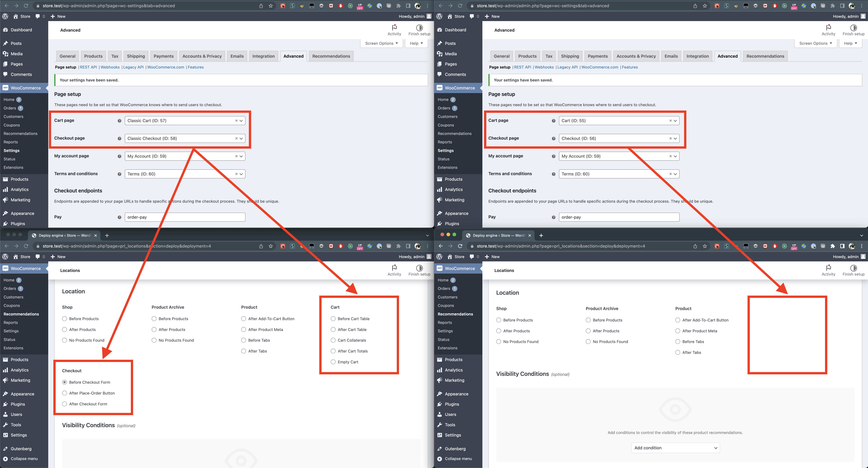
Task: Open the Marketing section via its megaphone icon
Action: click(5, 200)
